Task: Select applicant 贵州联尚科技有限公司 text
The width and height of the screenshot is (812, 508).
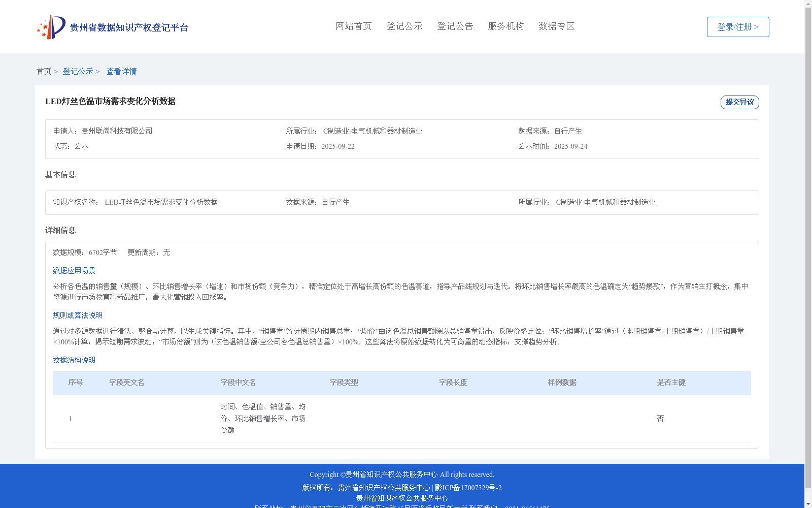Action: tap(117, 131)
